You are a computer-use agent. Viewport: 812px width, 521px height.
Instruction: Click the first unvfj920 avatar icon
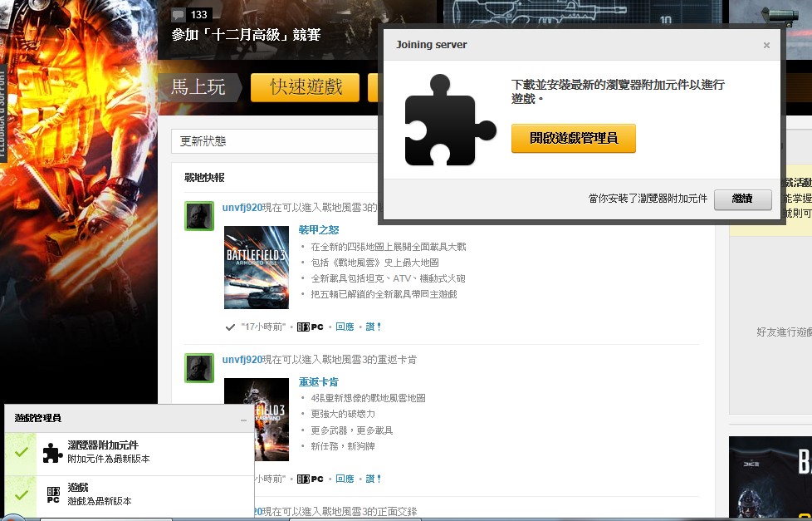[199, 216]
